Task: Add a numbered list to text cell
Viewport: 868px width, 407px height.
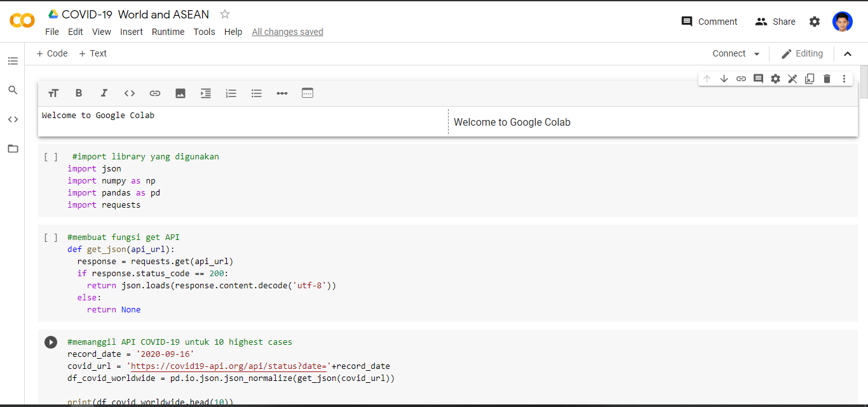Action: (231, 93)
